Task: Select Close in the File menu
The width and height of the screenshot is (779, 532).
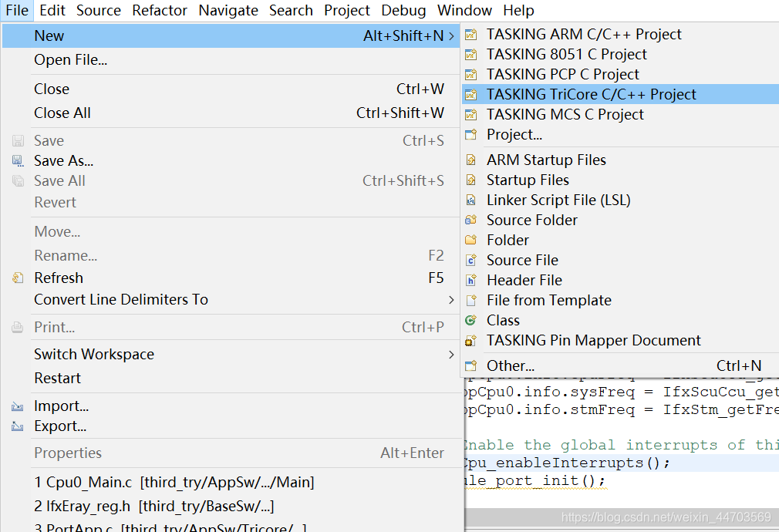Action: 231,89
